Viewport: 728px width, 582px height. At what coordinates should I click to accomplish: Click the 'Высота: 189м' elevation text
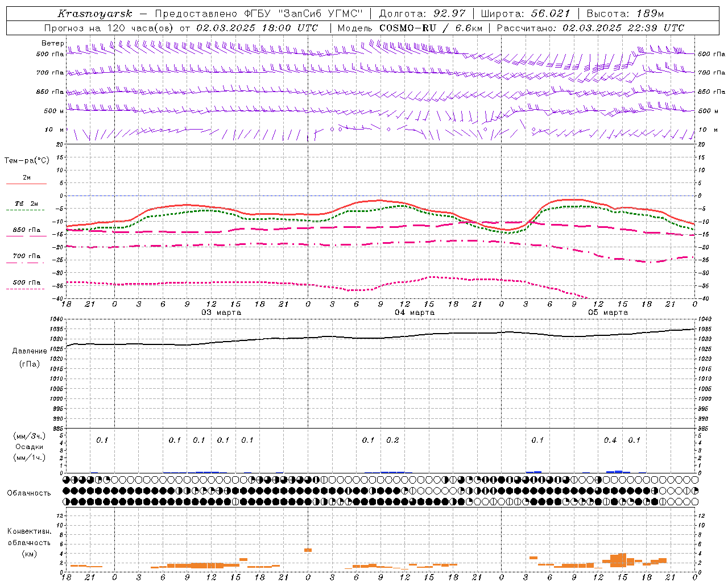(x=625, y=14)
